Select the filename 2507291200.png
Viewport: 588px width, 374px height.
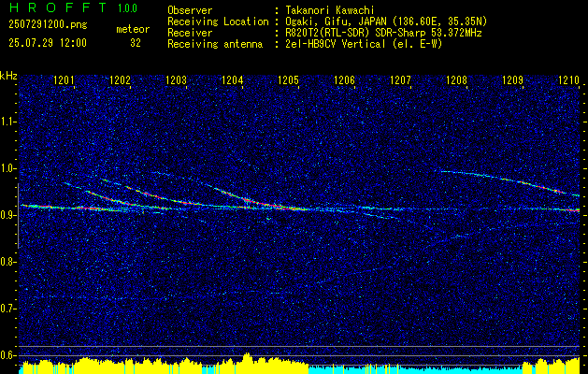tap(48, 25)
